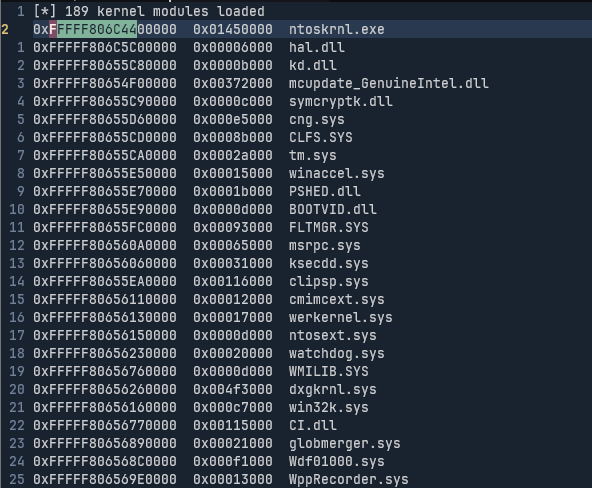Click the '189 kernel modules loaded' header line
Image resolution: width=592 pixels, height=488 pixels.
click(x=149, y=11)
